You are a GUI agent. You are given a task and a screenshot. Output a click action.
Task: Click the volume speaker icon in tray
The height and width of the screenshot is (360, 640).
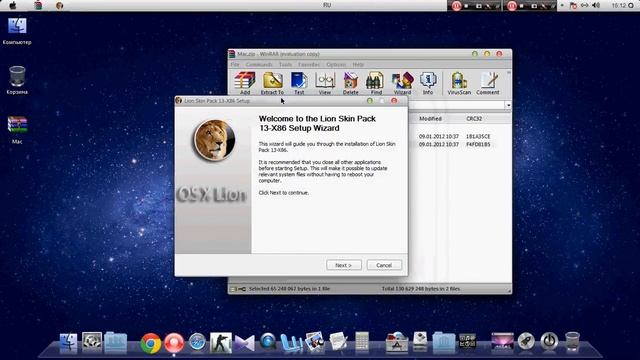coord(596,5)
